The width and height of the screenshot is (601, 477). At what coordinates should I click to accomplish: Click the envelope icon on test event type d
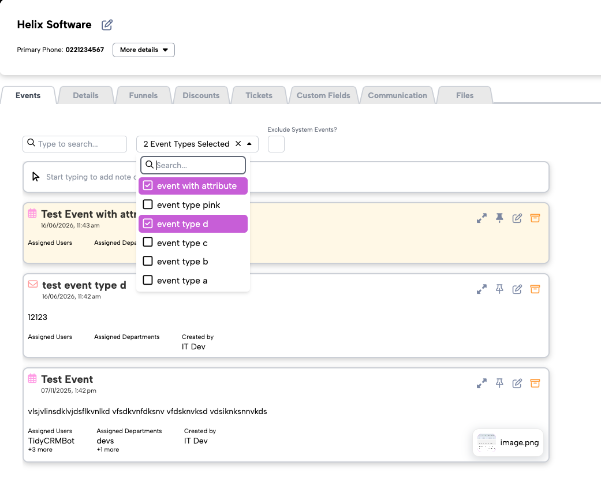point(33,284)
